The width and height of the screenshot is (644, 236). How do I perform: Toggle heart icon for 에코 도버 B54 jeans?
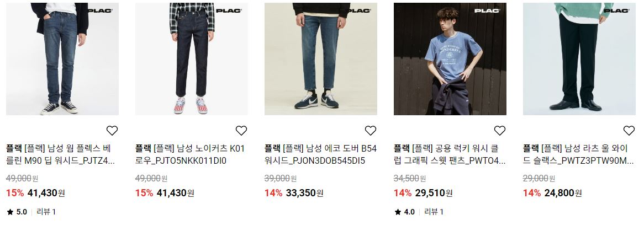coord(371,131)
